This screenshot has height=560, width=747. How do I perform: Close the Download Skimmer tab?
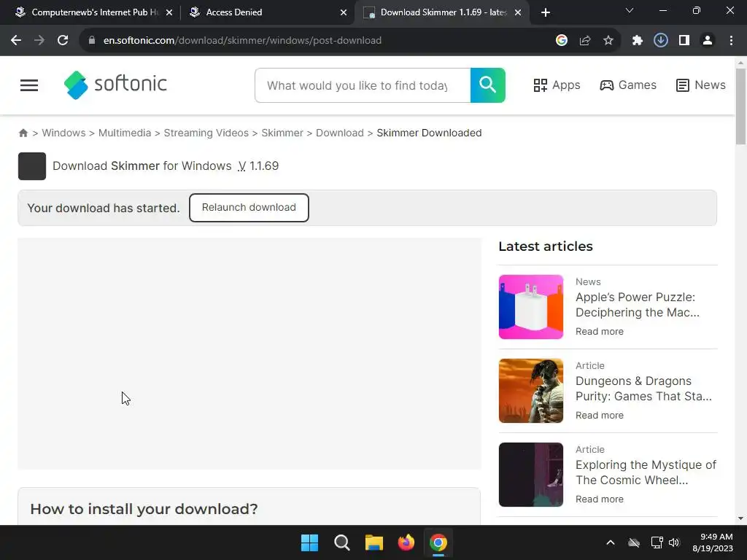pyautogui.click(x=518, y=12)
